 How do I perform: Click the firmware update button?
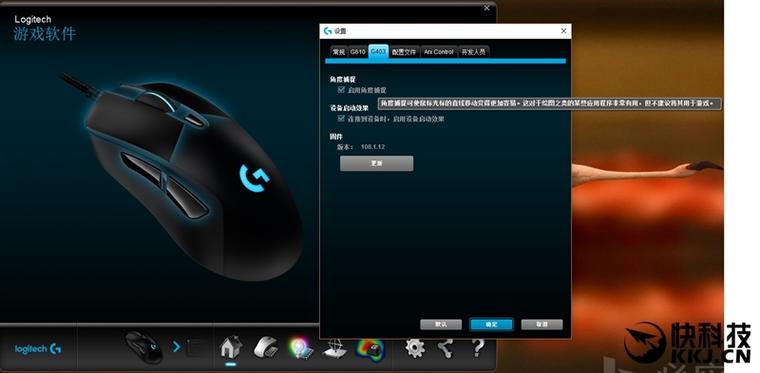(x=377, y=163)
